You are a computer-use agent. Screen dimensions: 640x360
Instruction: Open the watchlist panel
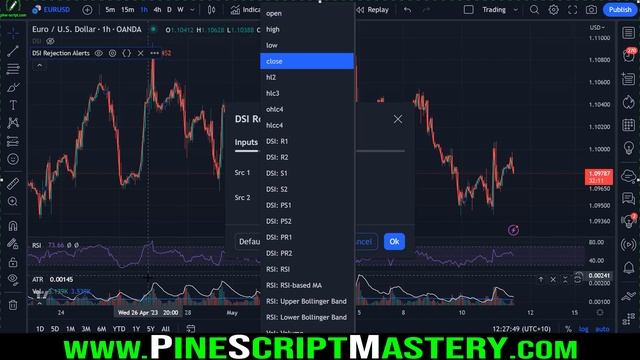coord(628,33)
